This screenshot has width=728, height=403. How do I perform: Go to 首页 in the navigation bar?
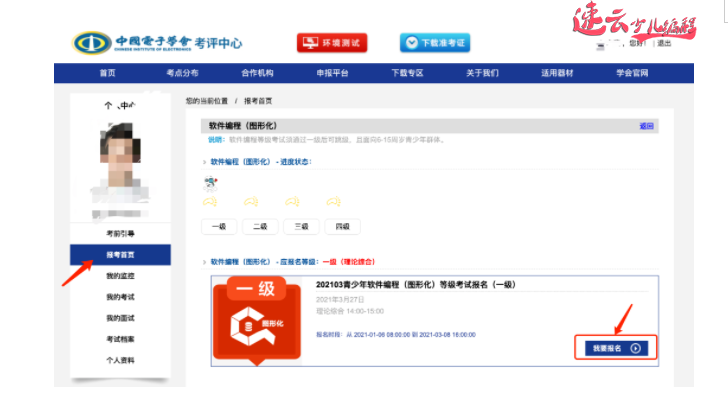pyautogui.click(x=107, y=73)
